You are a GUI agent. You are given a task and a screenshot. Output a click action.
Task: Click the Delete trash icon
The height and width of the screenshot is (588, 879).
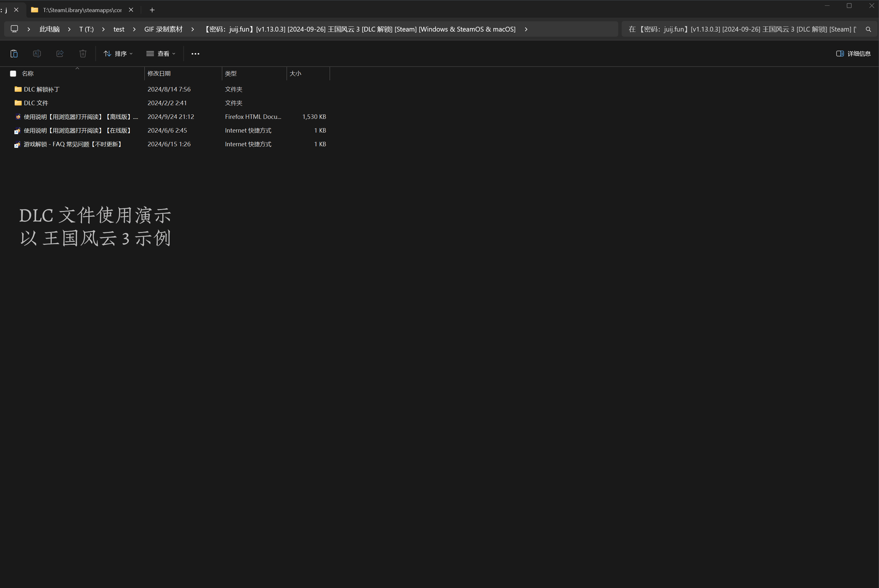coord(83,54)
